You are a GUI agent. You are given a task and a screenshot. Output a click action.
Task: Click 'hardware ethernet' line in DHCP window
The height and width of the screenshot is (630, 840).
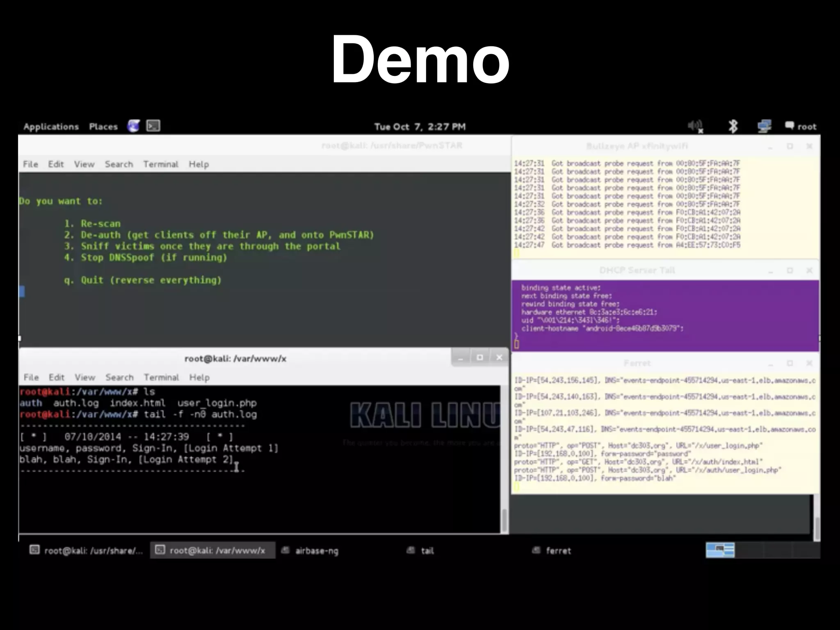pyautogui.click(x=589, y=312)
